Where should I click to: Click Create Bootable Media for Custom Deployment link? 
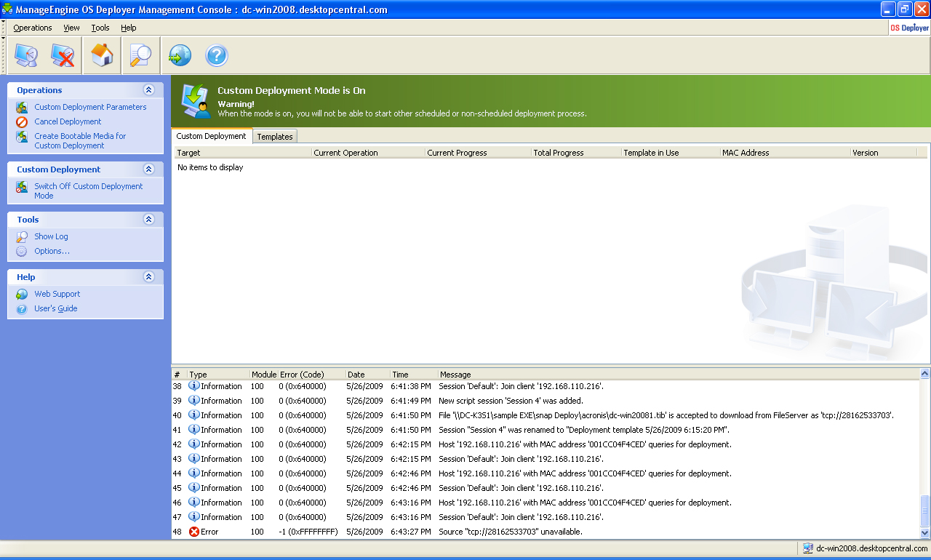point(80,141)
